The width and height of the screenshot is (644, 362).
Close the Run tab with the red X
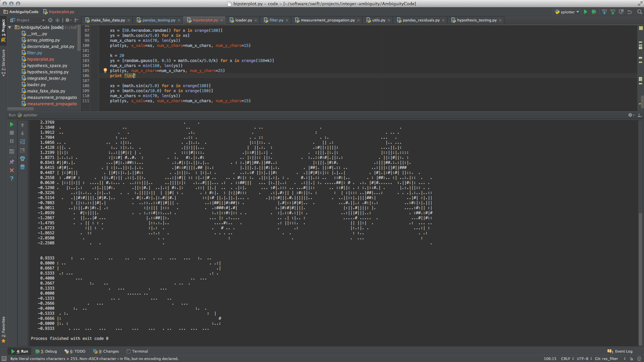click(x=12, y=170)
